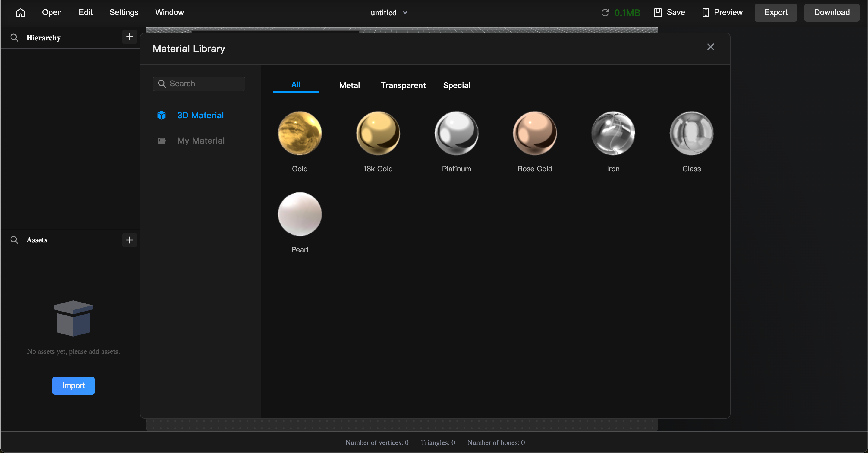The width and height of the screenshot is (868, 453).
Task: Click the 3D Material cube icon
Action: [x=162, y=115]
